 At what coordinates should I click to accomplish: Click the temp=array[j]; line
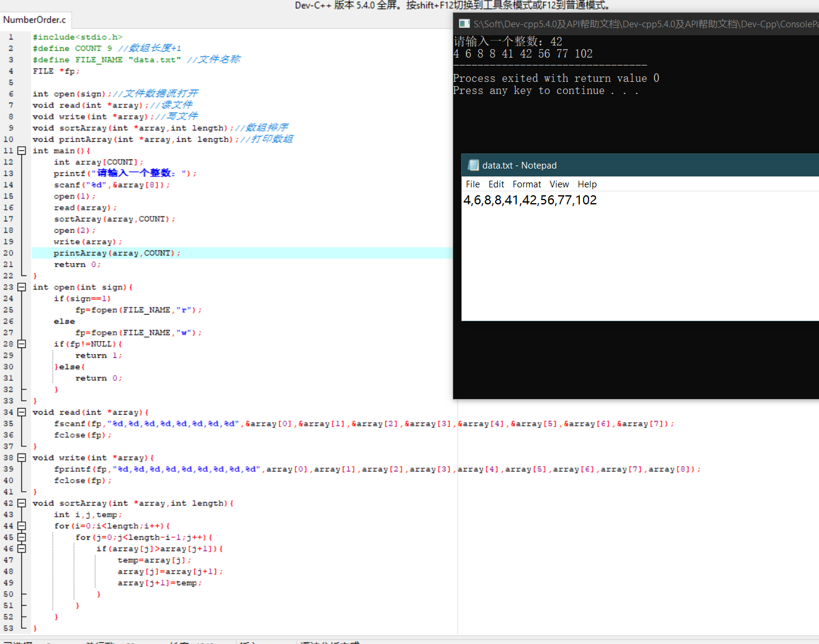(154, 560)
